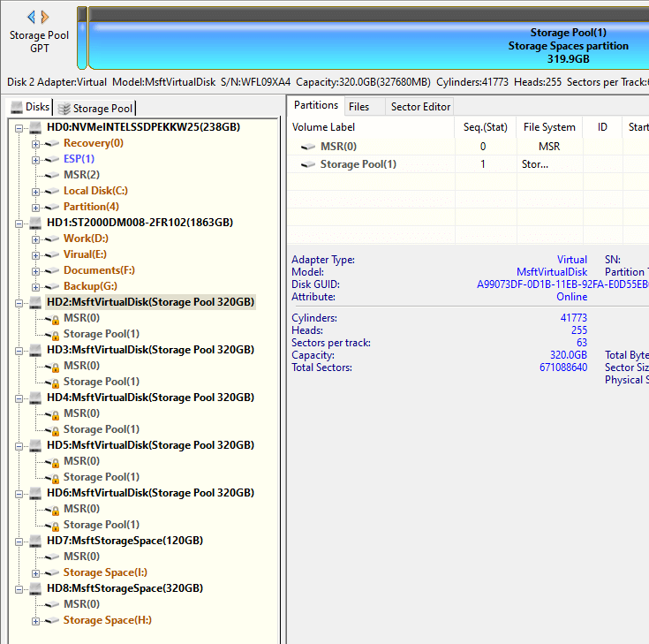
Task: Expand the Work(D:) partition node
Action: pos(36,239)
